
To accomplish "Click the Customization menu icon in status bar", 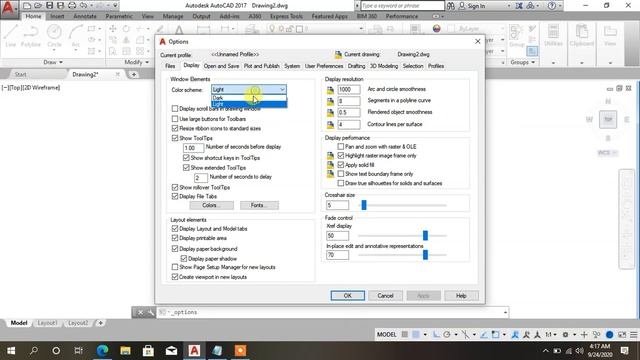I will click(633, 334).
